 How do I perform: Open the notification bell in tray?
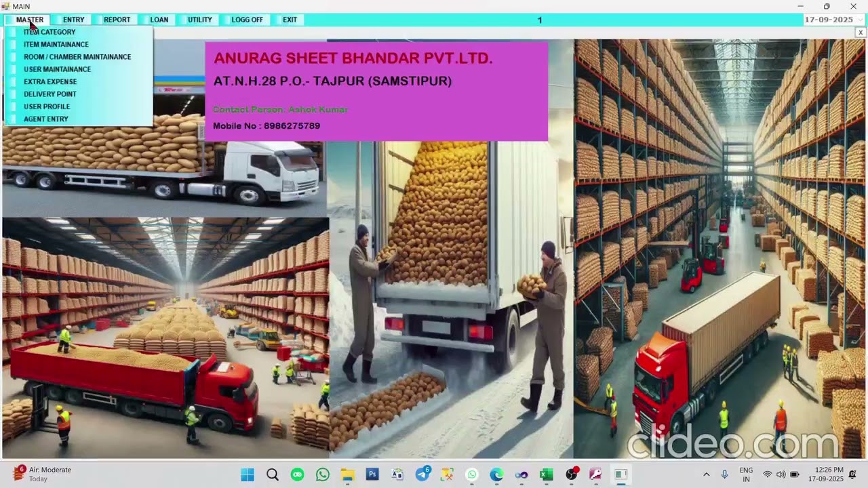(x=854, y=474)
